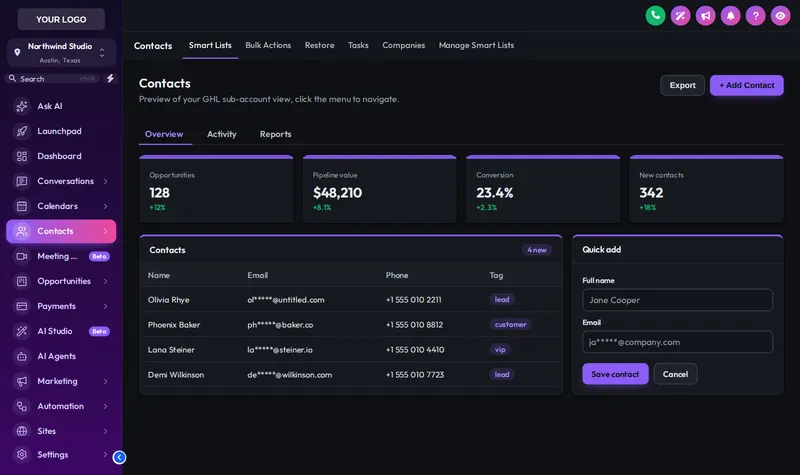Click the AI Studio wand icon
The width and height of the screenshot is (800, 475).
pyautogui.click(x=21, y=331)
